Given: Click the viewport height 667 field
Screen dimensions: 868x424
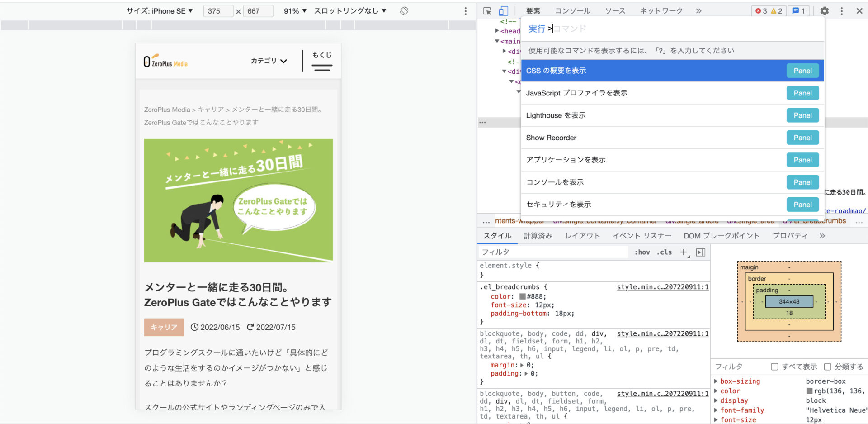Looking at the screenshot, I should coord(258,11).
